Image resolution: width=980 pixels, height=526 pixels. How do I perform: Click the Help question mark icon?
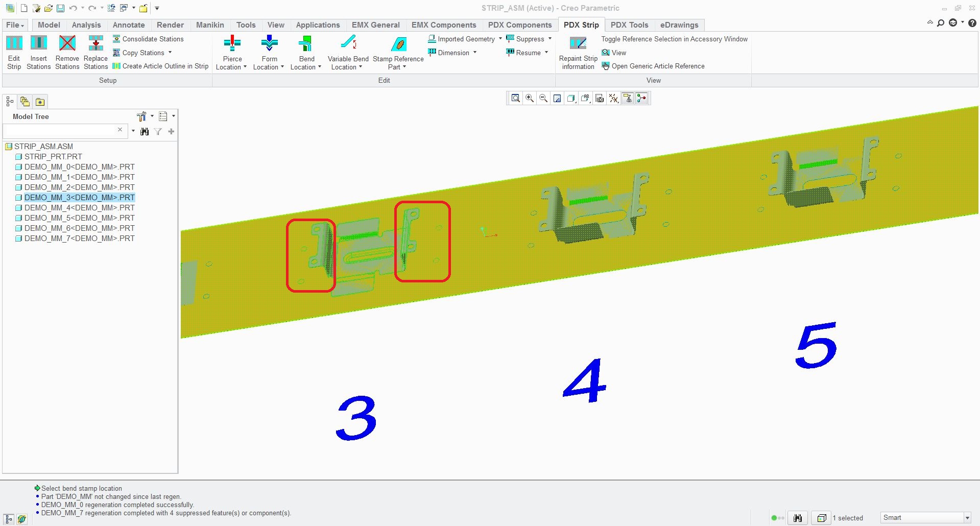tap(972, 23)
